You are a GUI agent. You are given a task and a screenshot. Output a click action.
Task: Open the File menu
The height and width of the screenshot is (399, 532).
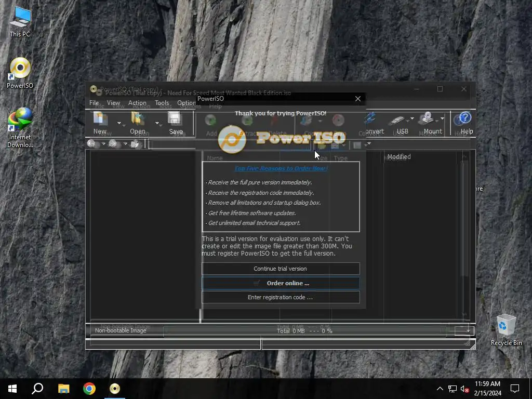[94, 103]
